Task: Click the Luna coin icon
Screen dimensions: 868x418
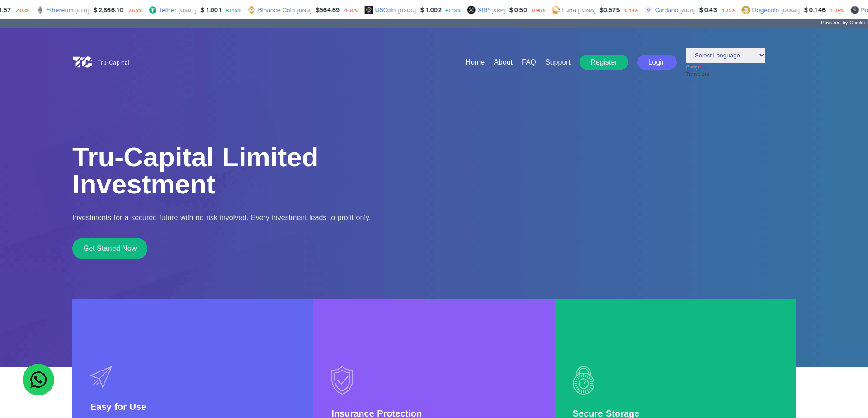Action: 555,9
